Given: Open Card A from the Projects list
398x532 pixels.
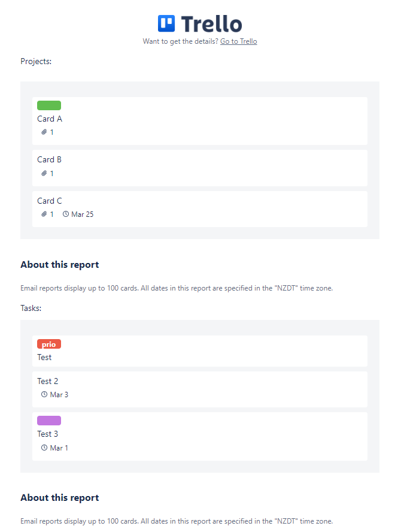Looking at the screenshot, I should [x=50, y=119].
